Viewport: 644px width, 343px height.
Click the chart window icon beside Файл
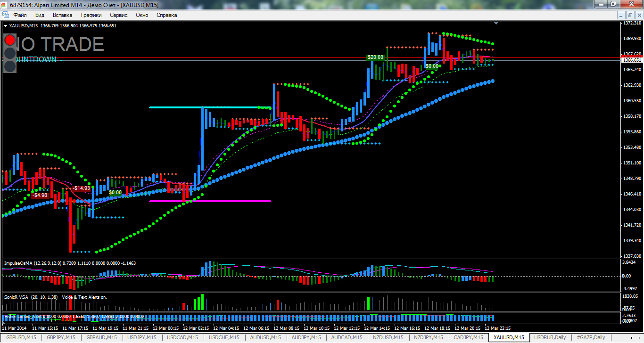(x=6, y=15)
